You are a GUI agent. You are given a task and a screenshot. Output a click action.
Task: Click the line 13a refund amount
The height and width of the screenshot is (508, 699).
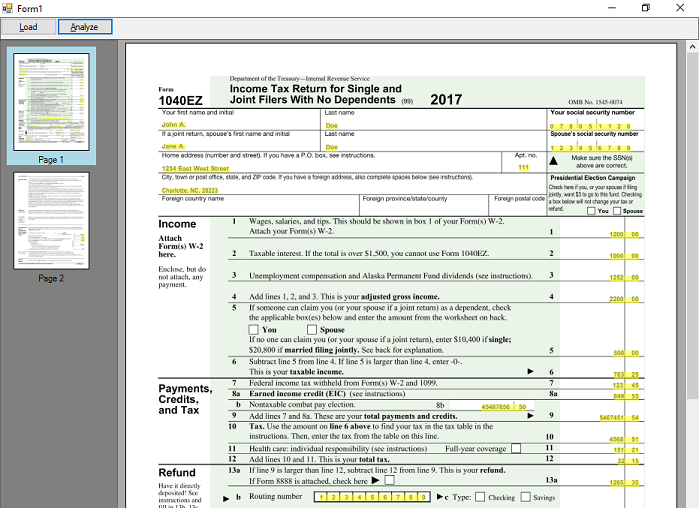tap(624, 483)
